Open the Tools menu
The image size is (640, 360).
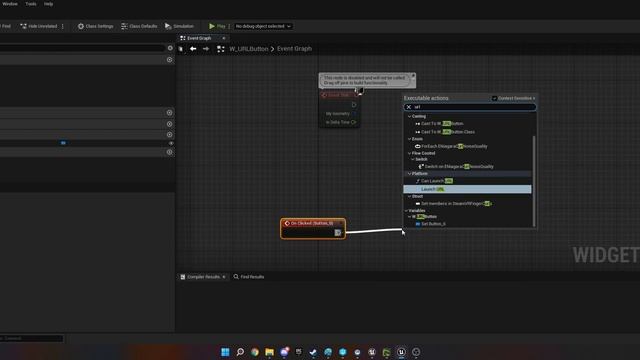(31, 4)
